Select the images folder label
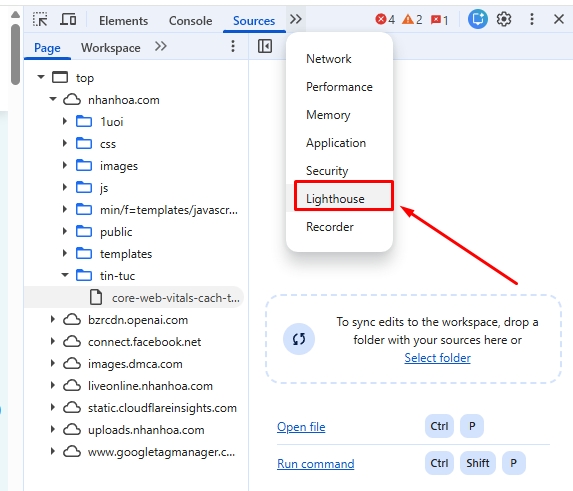Viewport: 573px width, 491px height. point(119,166)
